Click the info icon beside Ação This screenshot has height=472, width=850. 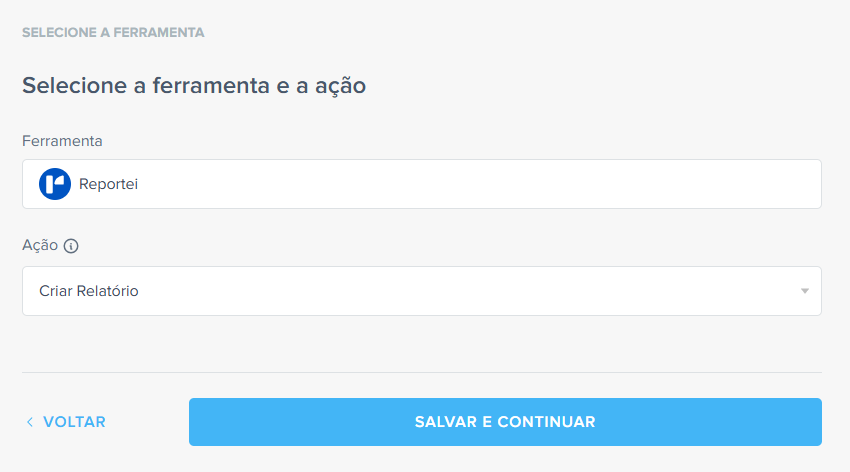(x=71, y=245)
